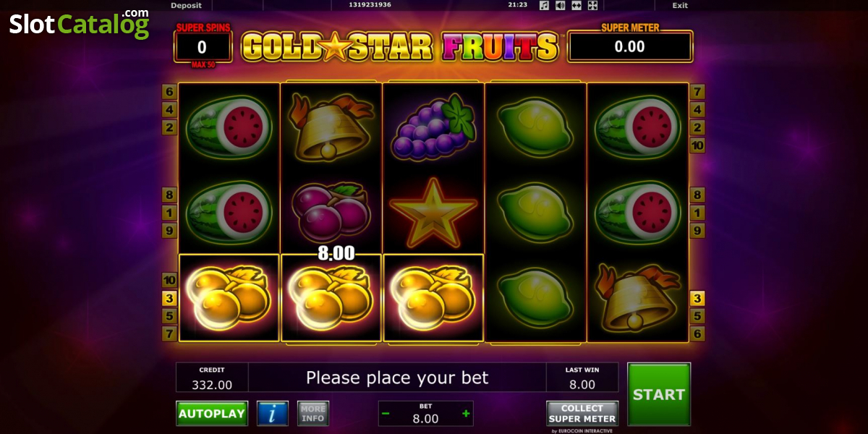The image size is (868, 434).
Task: Click the golden bell on second reel
Action: coord(331,127)
